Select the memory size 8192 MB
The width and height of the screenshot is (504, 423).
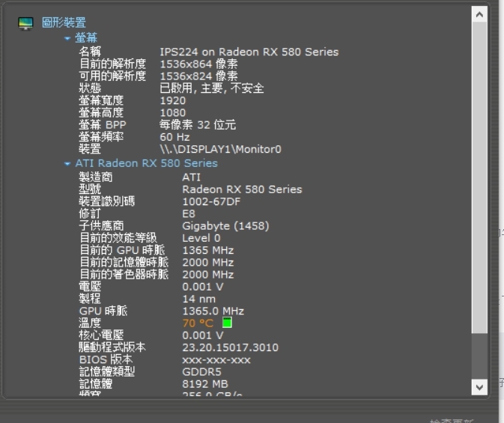click(x=205, y=384)
